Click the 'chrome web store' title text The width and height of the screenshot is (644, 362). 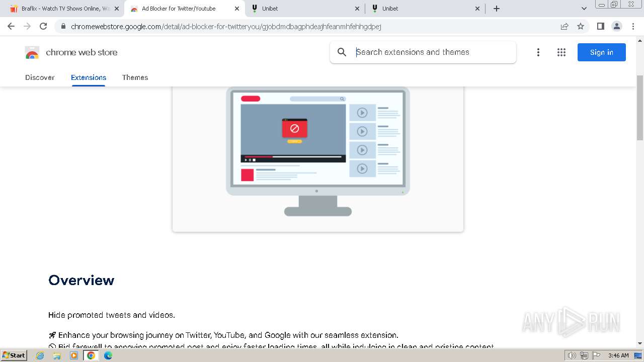[x=82, y=52]
